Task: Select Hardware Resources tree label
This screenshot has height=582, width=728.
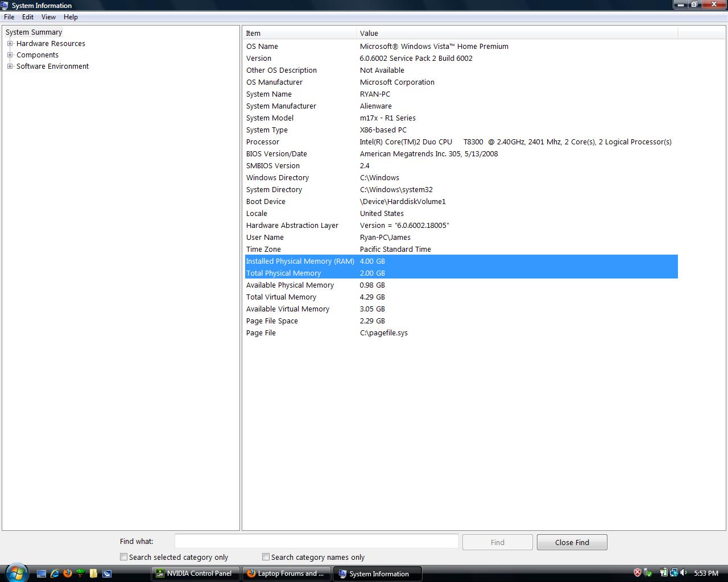Action: [51, 44]
